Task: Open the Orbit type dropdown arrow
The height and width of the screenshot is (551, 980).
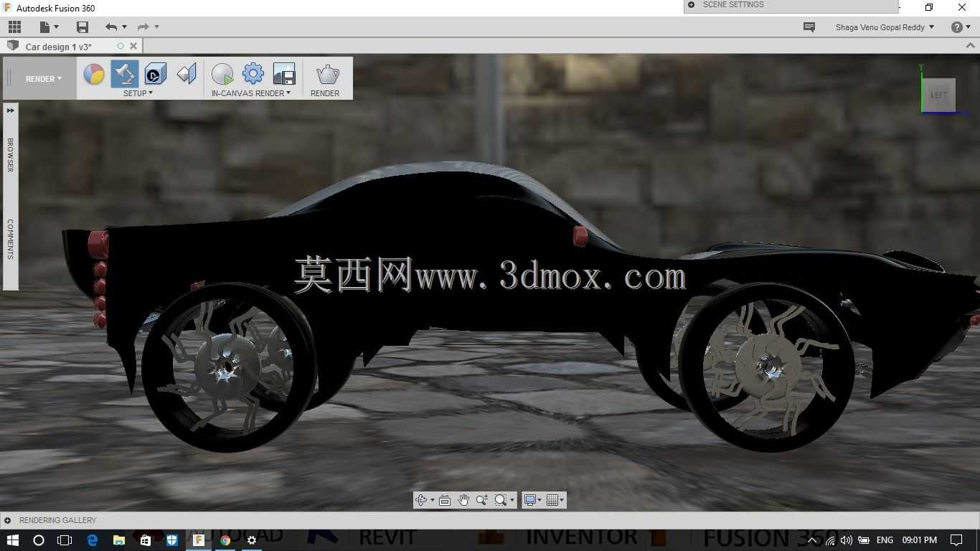Action: 432,500
